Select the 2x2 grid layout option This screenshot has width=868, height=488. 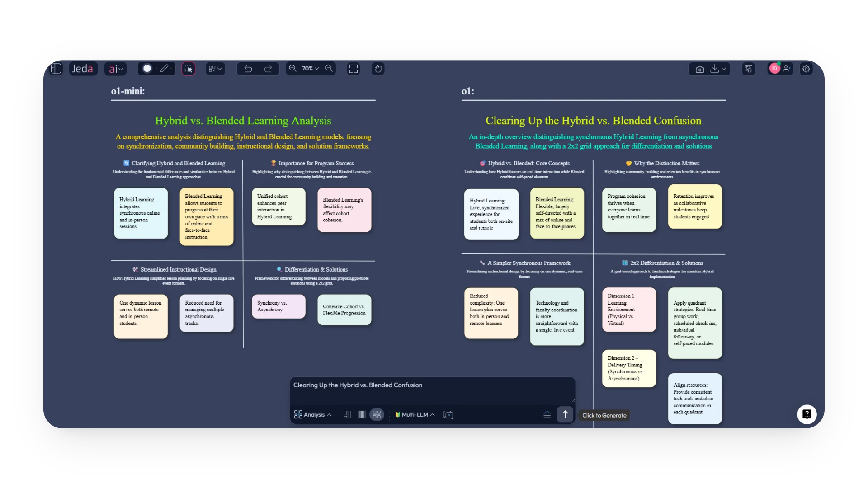click(377, 414)
